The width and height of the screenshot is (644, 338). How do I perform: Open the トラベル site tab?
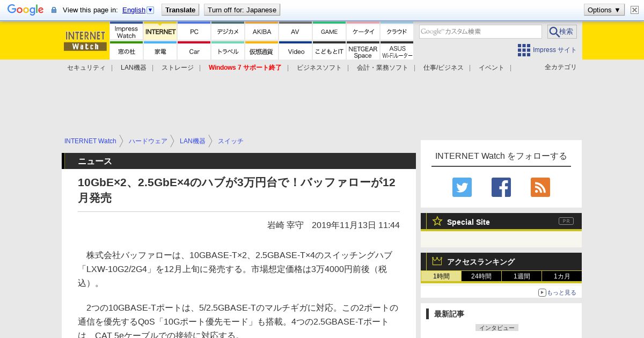coord(228,51)
